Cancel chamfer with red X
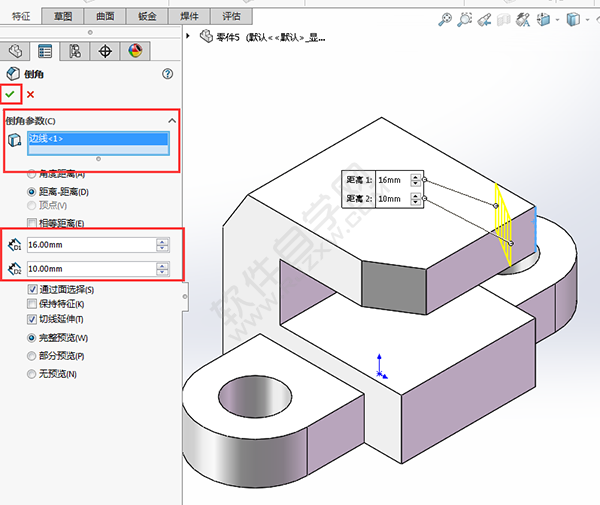 (31, 94)
